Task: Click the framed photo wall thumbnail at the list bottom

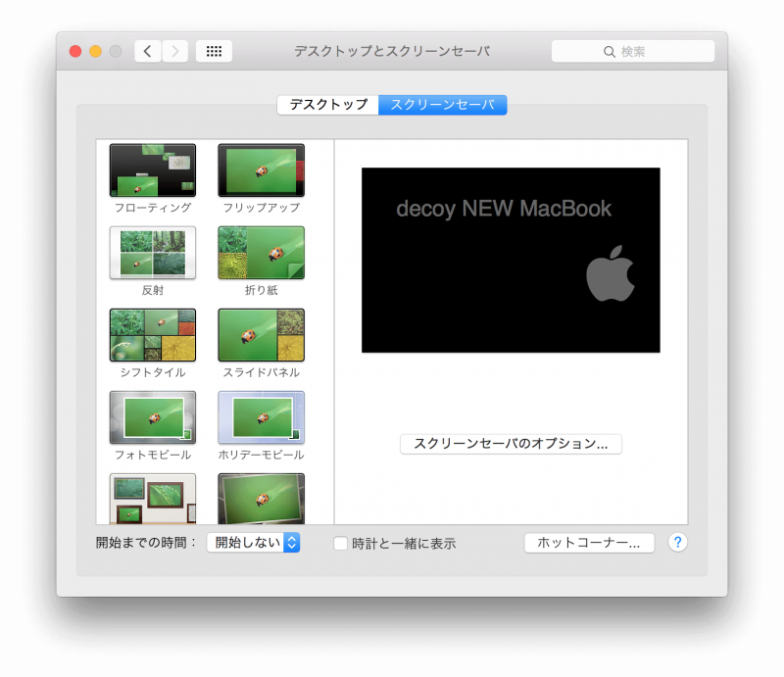Action: (x=153, y=499)
